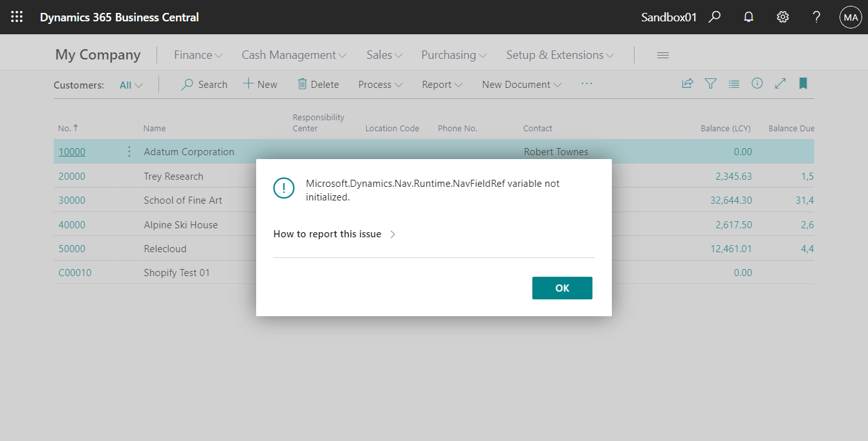Open the page information icon

[757, 83]
